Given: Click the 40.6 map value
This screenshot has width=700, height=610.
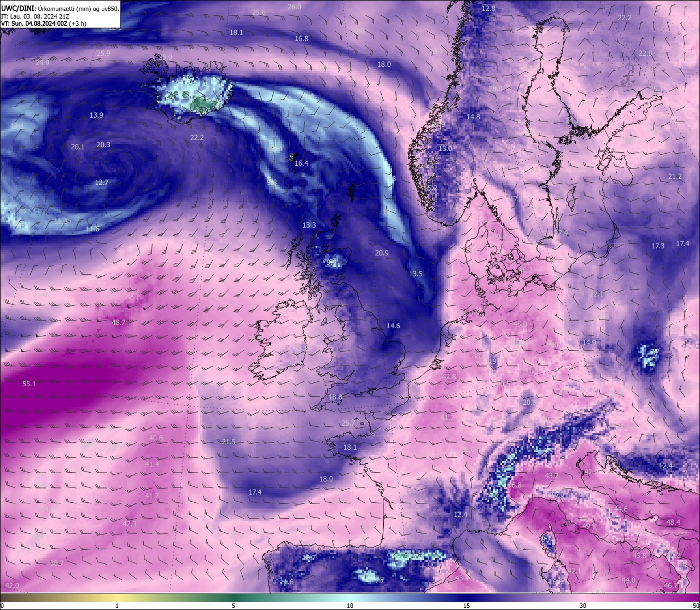Looking at the screenshot, I should [x=156, y=438].
